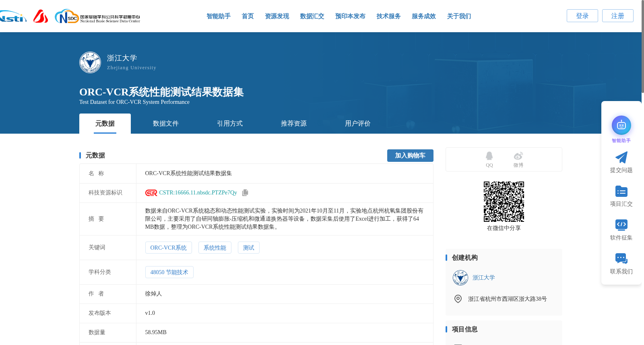Click the 浙江大学 name in the banner
The image size is (644, 345).
point(122,58)
